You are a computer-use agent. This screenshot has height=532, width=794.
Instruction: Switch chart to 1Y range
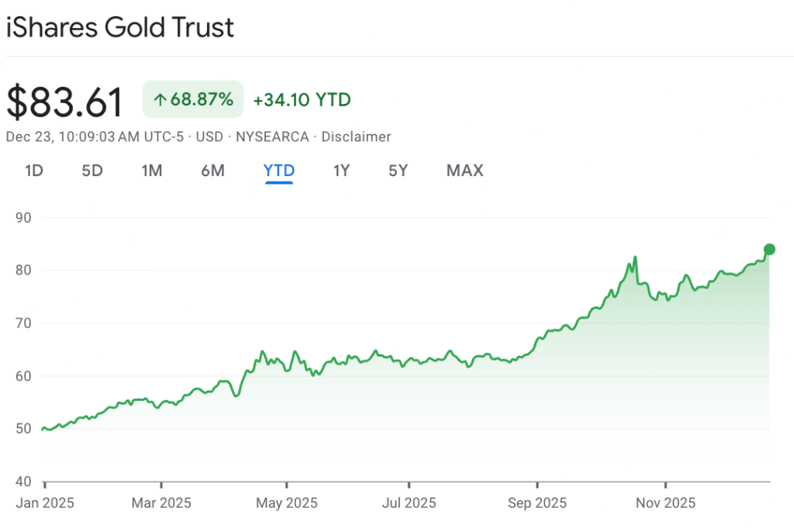(341, 171)
